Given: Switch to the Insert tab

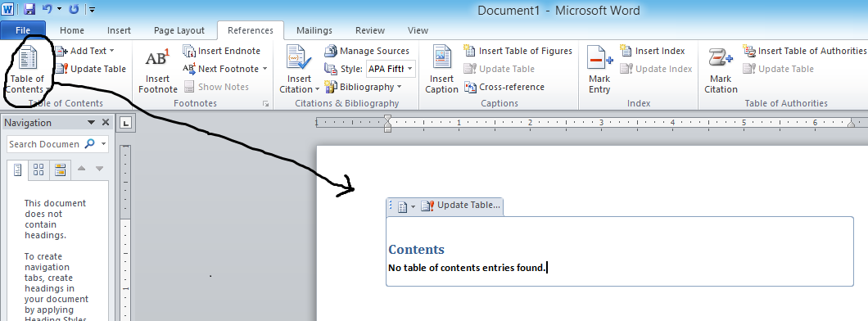Looking at the screenshot, I should 119,30.
